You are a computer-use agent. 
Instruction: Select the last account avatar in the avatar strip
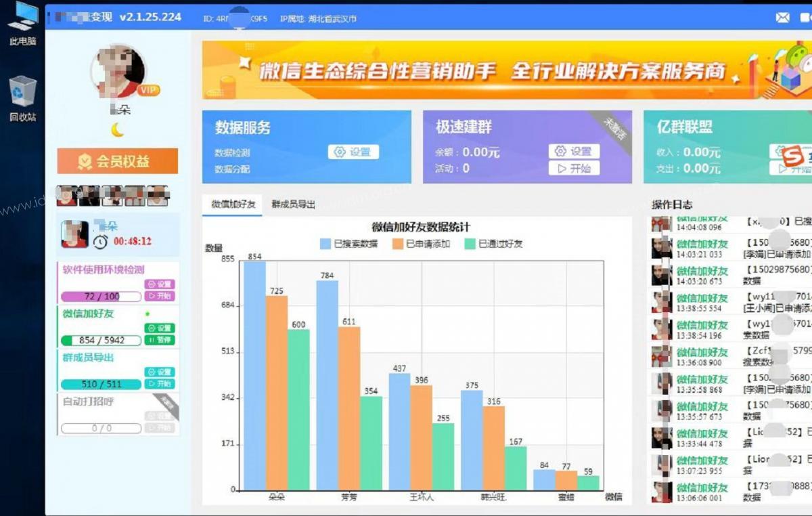(x=158, y=196)
